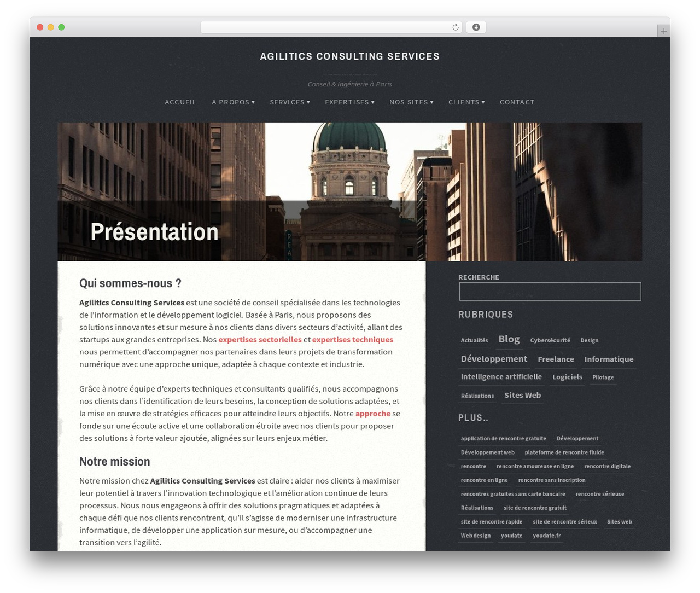
Task: Reload the page using the refresh icon
Action: [456, 27]
